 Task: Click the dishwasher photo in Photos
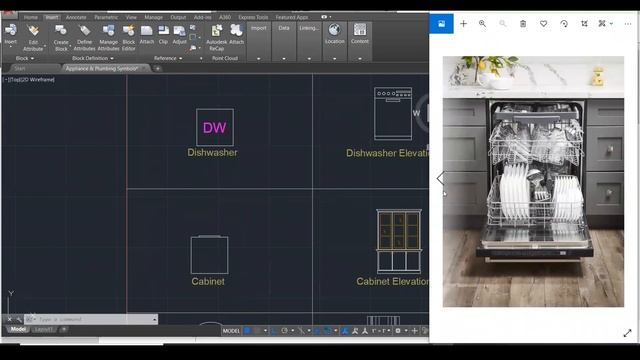point(533,181)
